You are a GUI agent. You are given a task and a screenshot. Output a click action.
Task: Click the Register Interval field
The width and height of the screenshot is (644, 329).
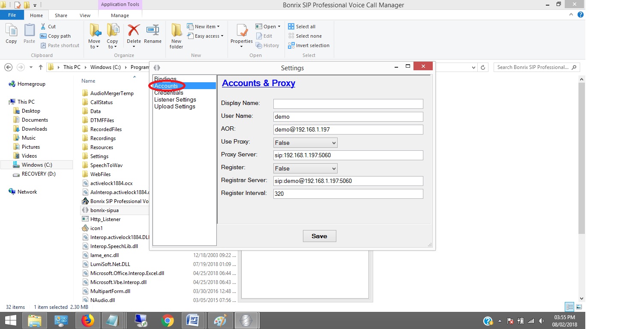[348, 194]
